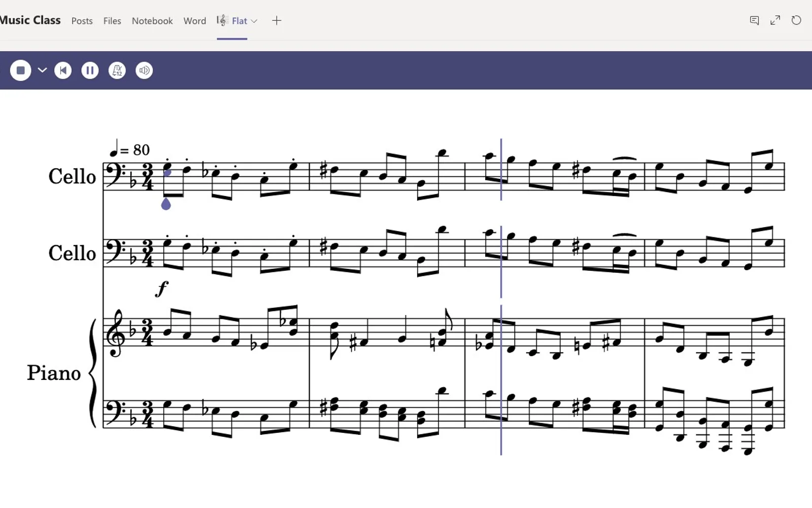
Task: Switch to the Files tab
Action: (x=112, y=21)
